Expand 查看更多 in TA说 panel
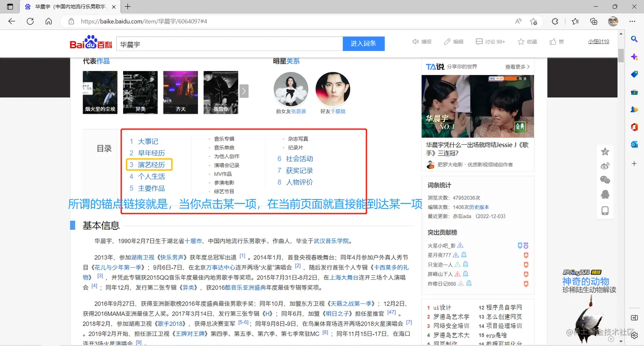644x346 pixels. point(517,67)
